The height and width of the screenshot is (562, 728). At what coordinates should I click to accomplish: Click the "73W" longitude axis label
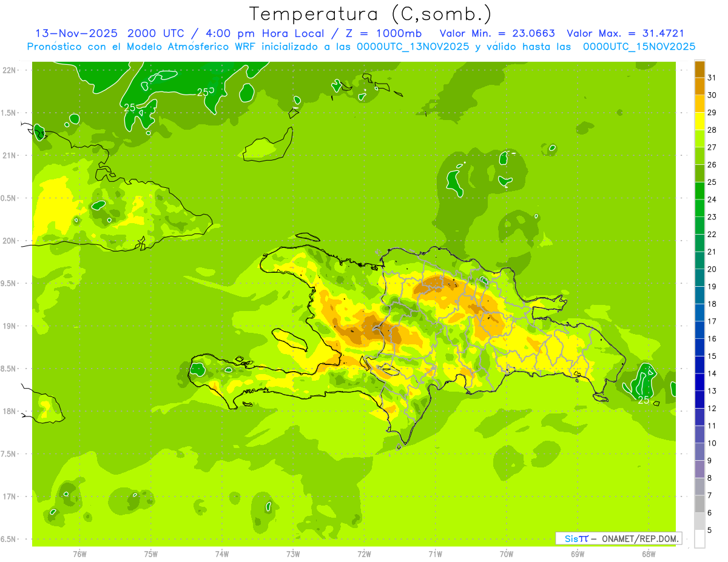click(x=293, y=554)
